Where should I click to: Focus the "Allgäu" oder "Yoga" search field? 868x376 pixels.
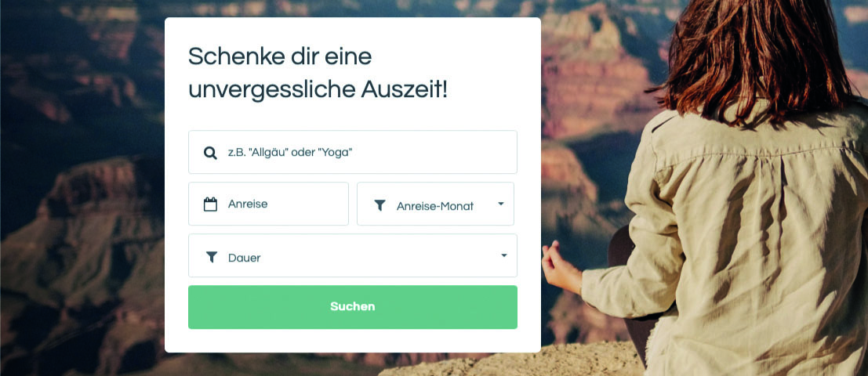tap(353, 152)
